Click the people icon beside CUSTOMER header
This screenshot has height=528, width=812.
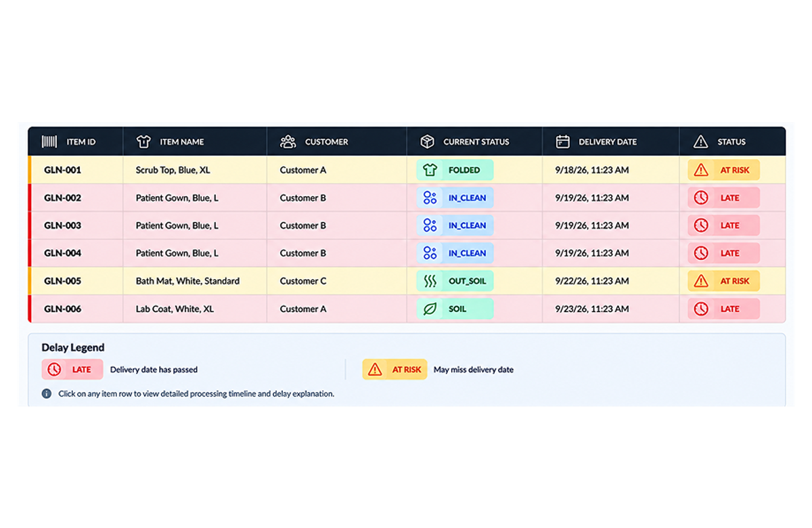[x=288, y=141]
